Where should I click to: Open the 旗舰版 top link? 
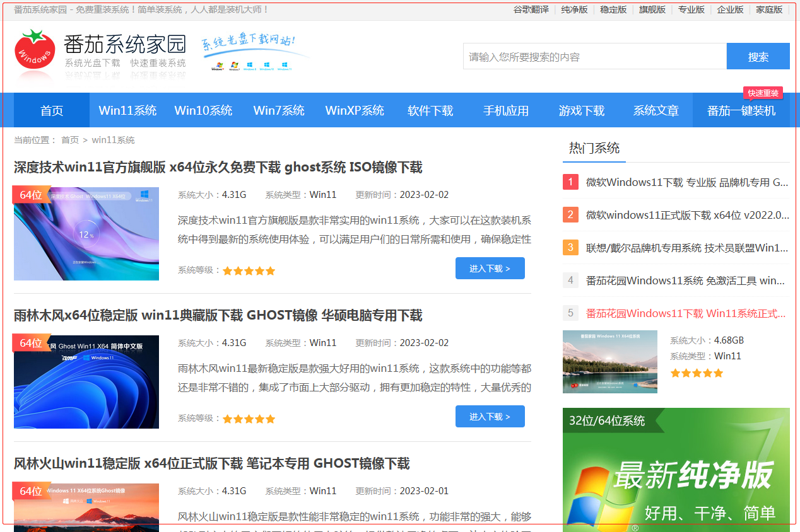tap(652, 9)
